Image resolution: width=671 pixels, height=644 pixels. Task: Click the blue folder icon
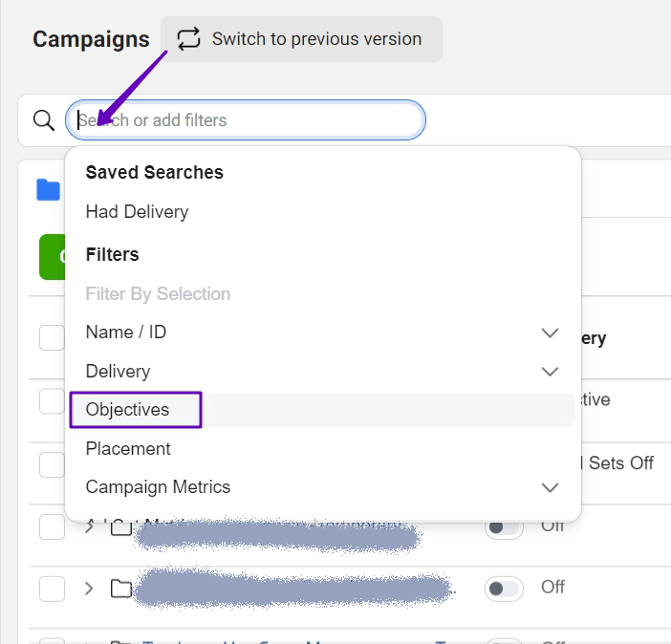pyautogui.click(x=48, y=190)
